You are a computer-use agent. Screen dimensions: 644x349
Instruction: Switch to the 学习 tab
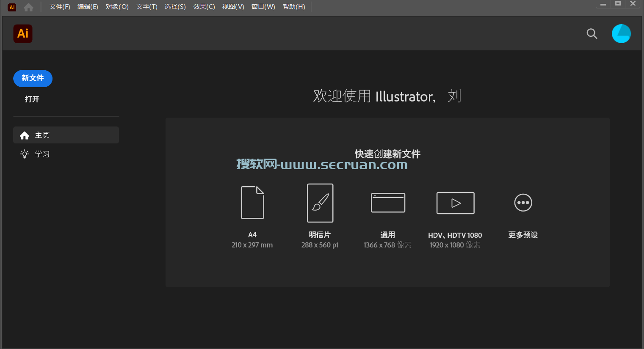point(66,154)
